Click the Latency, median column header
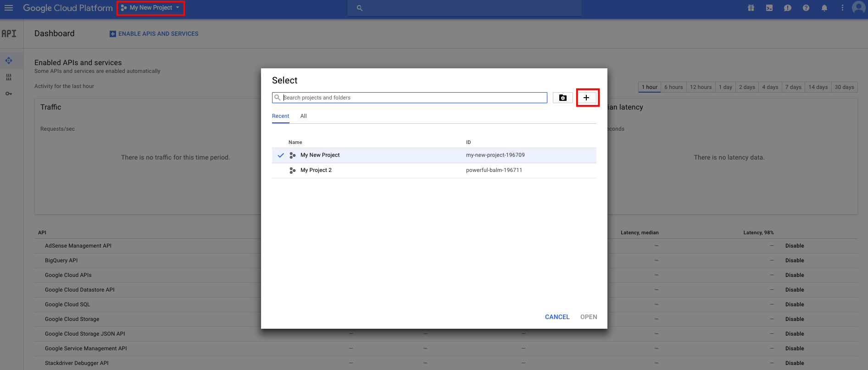This screenshot has width=868, height=370. [640, 232]
